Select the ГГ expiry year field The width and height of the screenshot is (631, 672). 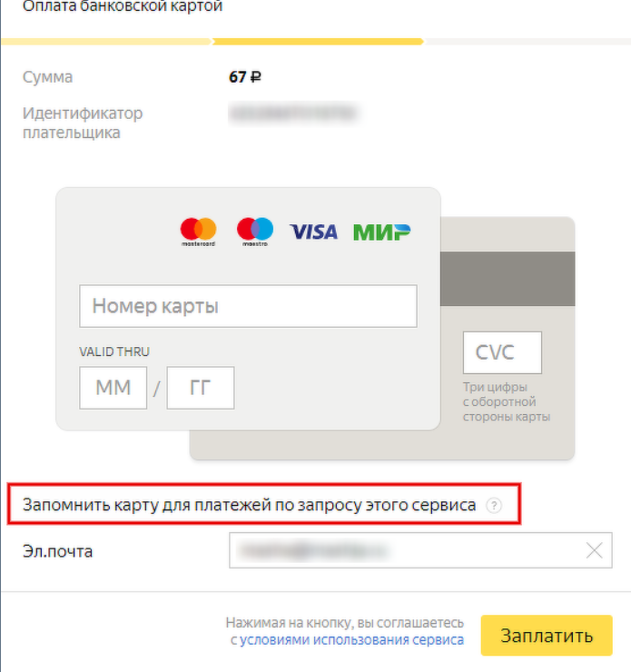[x=201, y=388]
